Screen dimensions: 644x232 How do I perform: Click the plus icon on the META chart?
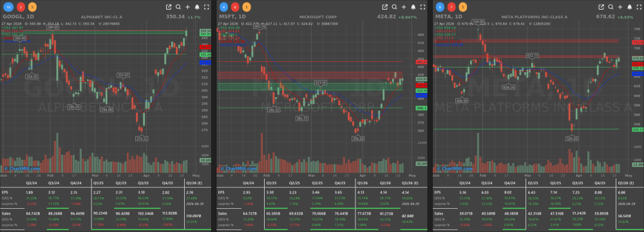click(x=620, y=7)
